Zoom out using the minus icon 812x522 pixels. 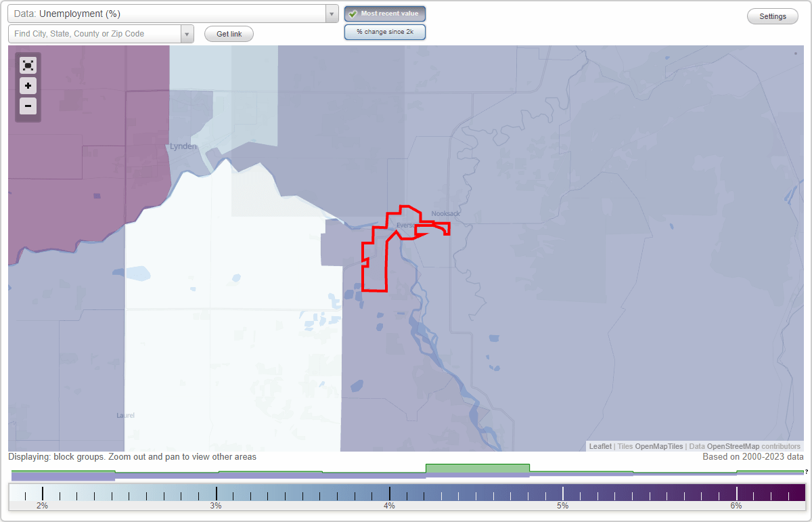(x=28, y=106)
